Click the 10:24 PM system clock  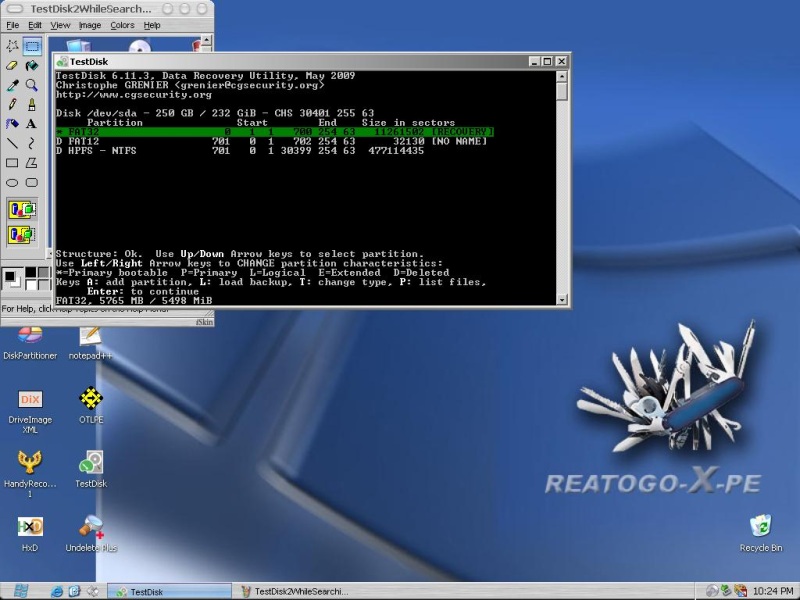pyautogui.click(x=772, y=592)
